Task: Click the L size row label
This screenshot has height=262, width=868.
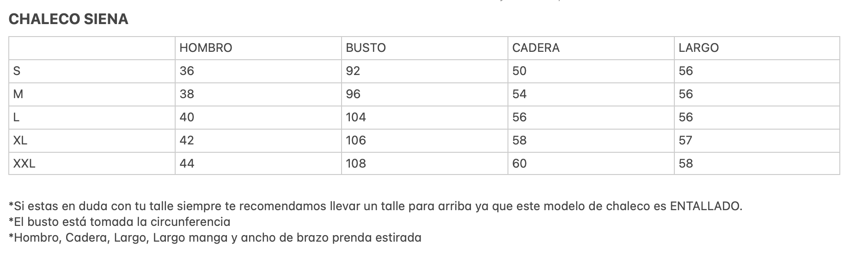Action: (x=92, y=118)
